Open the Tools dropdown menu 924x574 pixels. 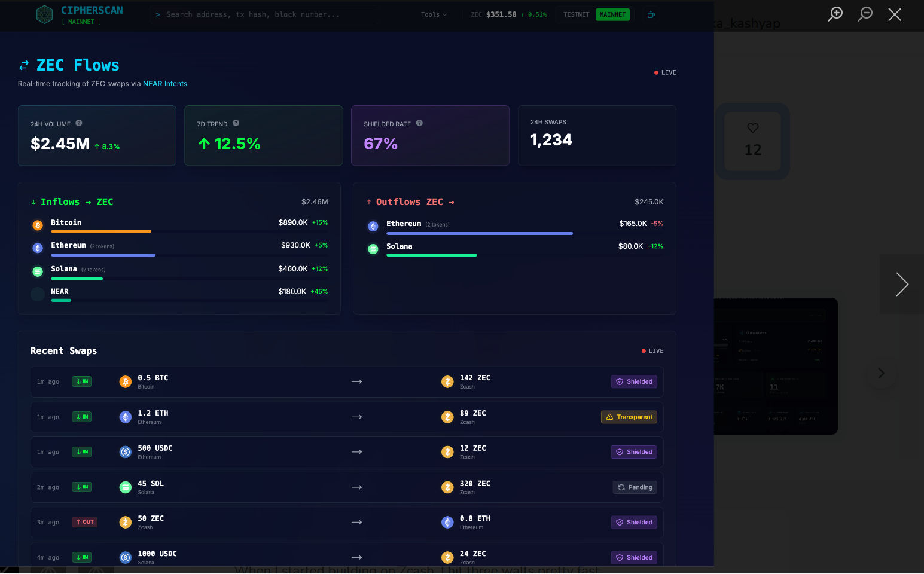(x=434, y=14)
